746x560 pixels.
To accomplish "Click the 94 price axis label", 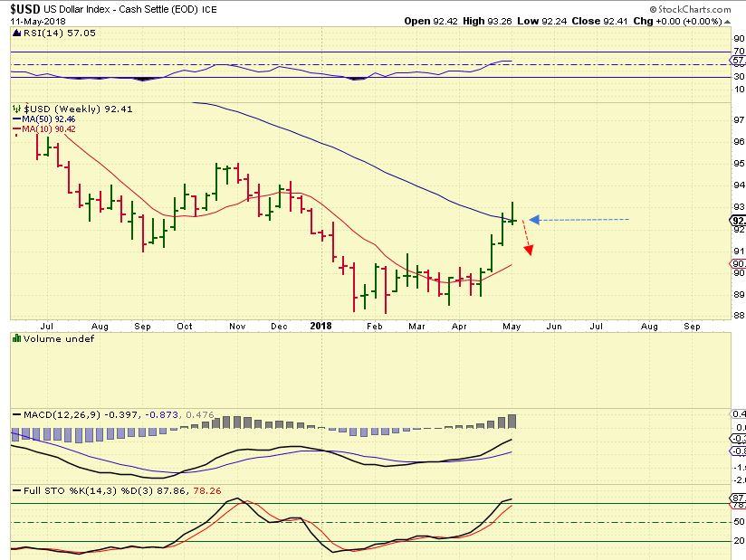I will click(739, 185).
